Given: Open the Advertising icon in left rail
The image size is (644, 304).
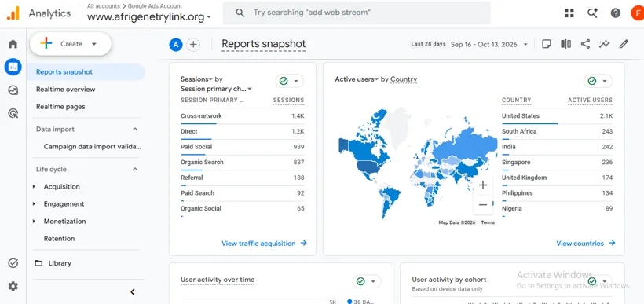Looking at the screenshot, I should pyautogui.click(x=13, y=113).
